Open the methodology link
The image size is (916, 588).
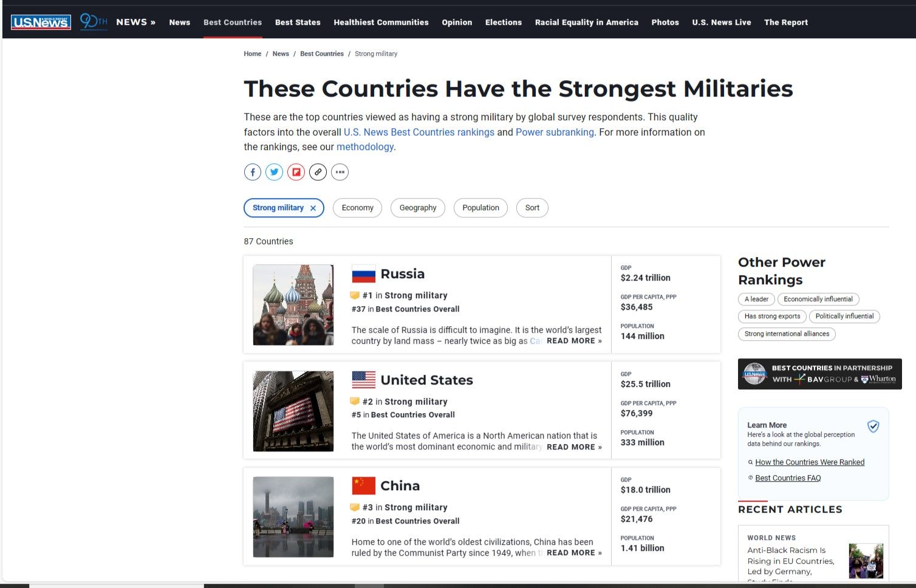(364, 147)
